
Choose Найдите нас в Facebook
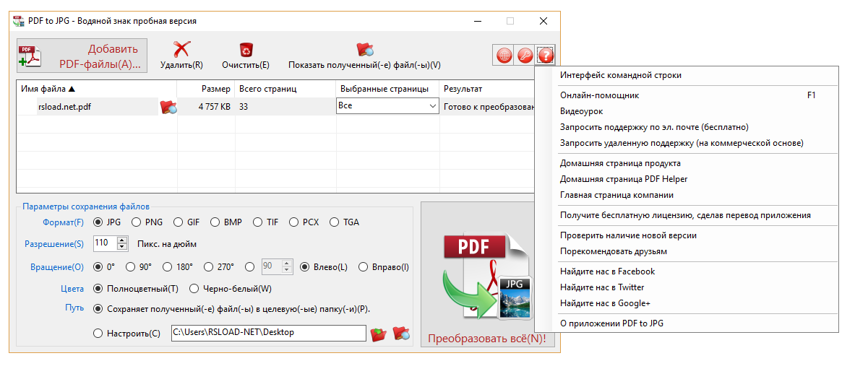(687, 271)
